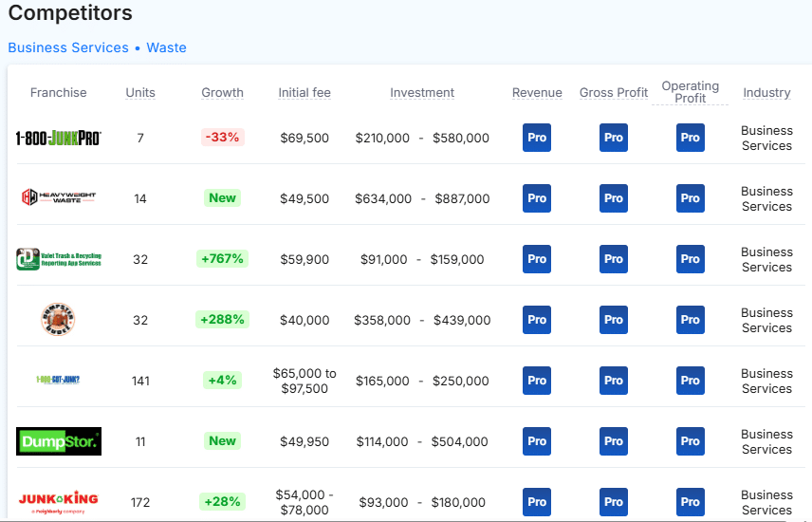Click the Revenue Pro badge for 1-800-JunkPro
Viewport: 812px width, 522px height.
(537, 138)
